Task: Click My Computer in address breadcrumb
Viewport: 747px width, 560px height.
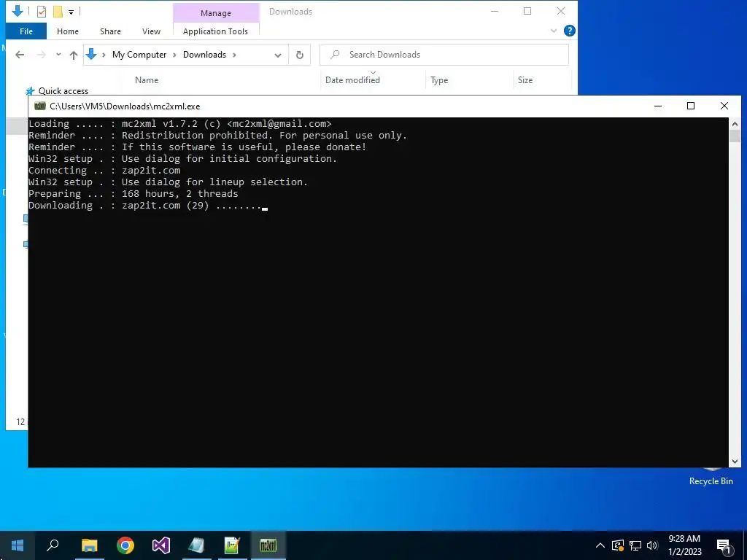Action: [x=139, y=55]
